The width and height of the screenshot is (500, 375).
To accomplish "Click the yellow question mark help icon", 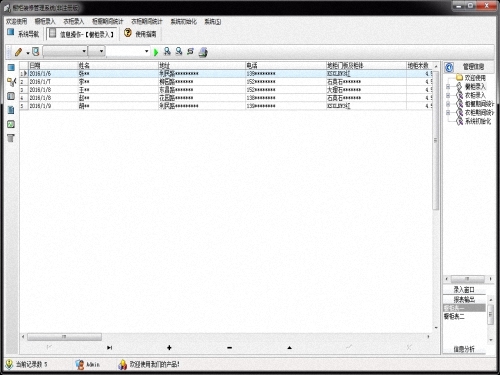I will pos(128,33).
